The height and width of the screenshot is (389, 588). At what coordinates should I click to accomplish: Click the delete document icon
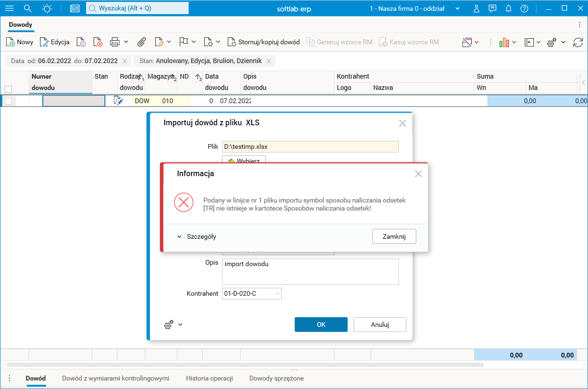point(98,42)
